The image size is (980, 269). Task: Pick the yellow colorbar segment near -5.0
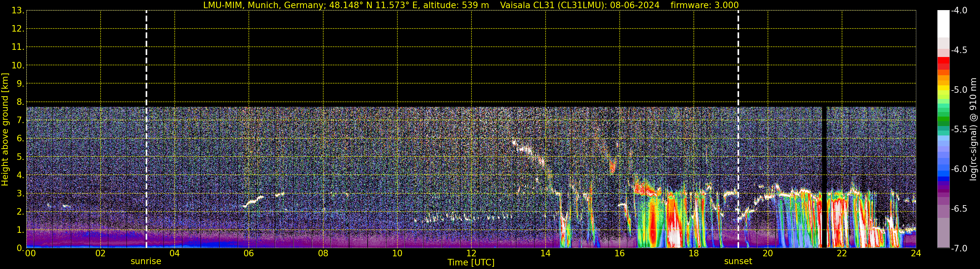943,89
